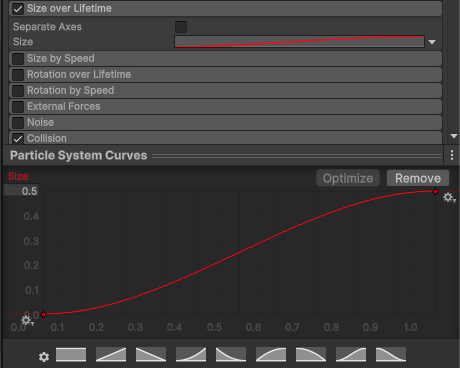
Task: Apply the linear descending curve preset
Action: tap(151, 355)
